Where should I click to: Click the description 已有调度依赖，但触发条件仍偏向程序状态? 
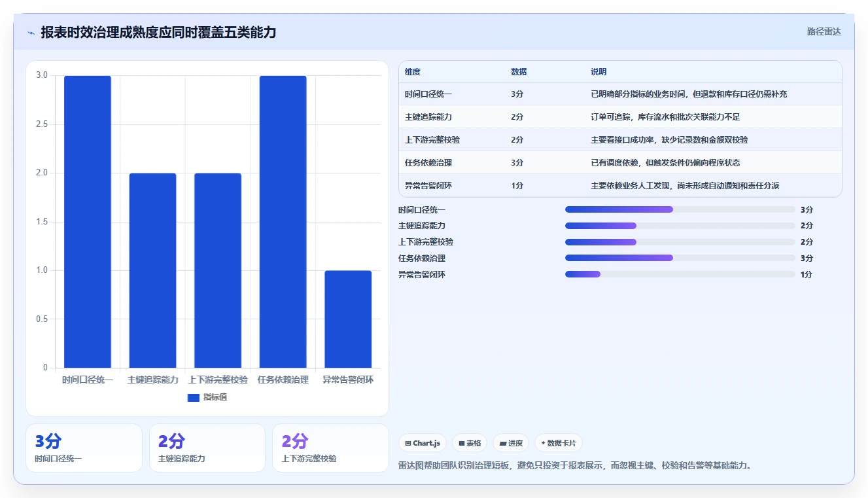[665, 163]
